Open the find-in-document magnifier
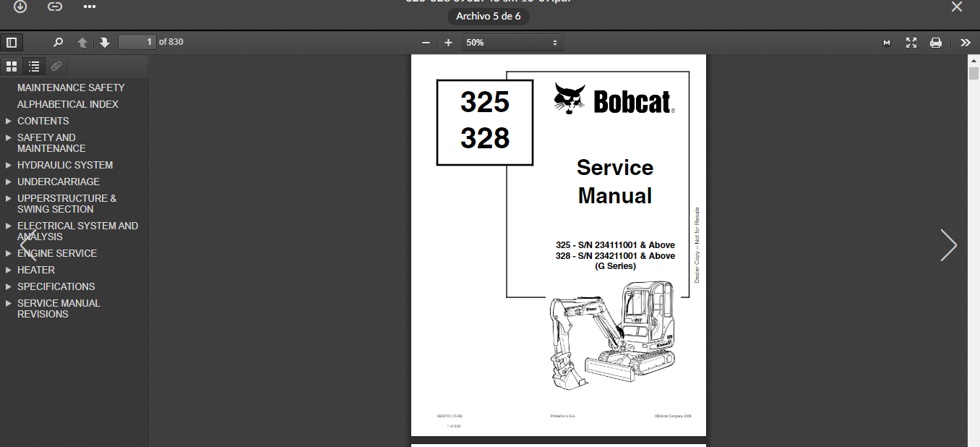This screenshot has height=447, width=980. tap(59, 43)
